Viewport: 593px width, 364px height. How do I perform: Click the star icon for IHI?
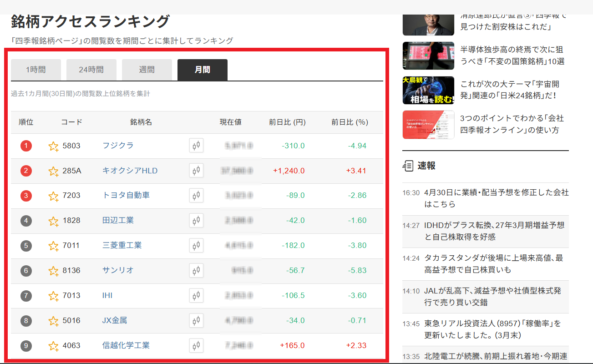click(x=54, y=296)
